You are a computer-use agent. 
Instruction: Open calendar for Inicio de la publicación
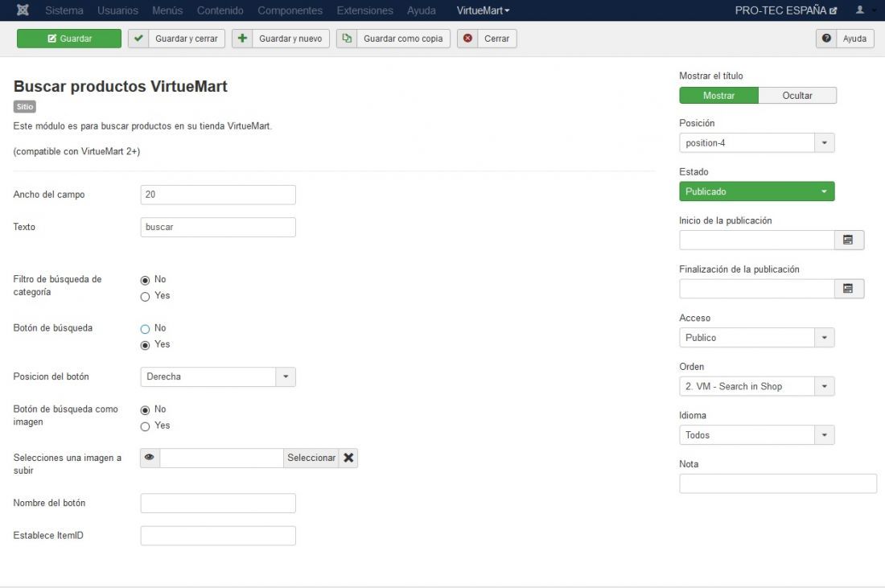click(x=848, y=240)
